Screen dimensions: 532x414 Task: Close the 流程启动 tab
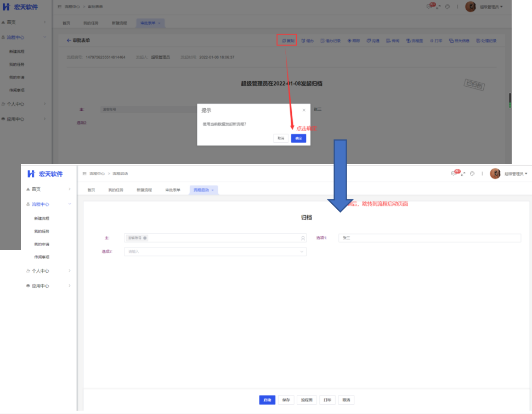coord(213,190)
